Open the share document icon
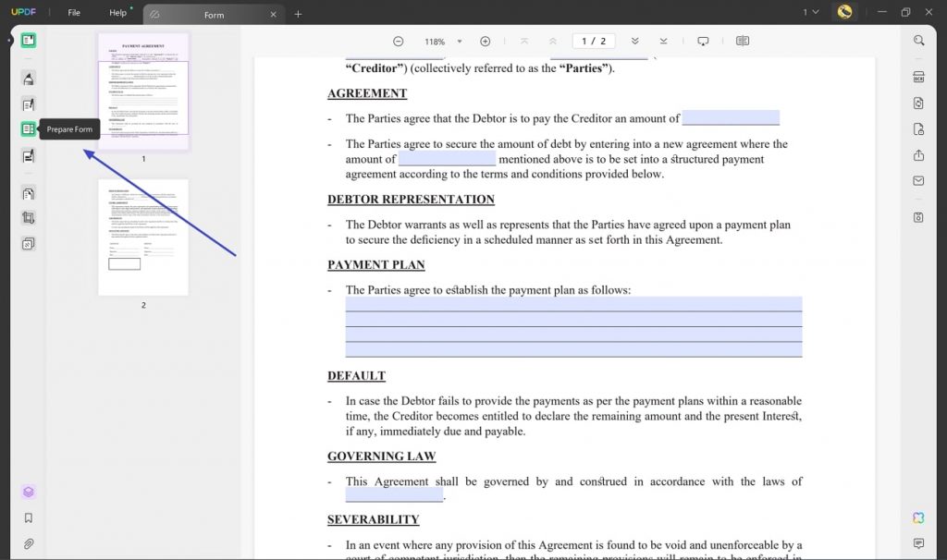The height and width of the screenshot is (560, 947). click(x=917, y=154)
